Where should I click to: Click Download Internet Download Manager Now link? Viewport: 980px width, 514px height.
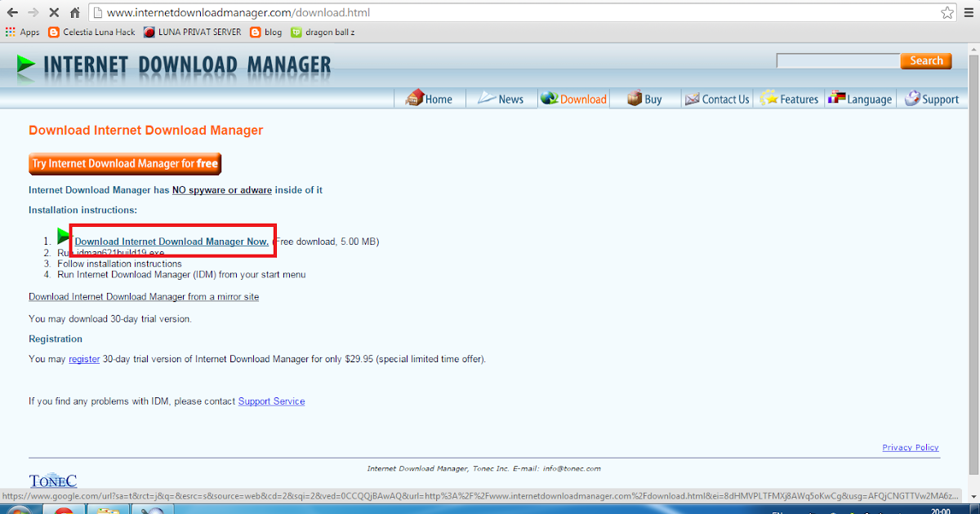click(171, 241)
